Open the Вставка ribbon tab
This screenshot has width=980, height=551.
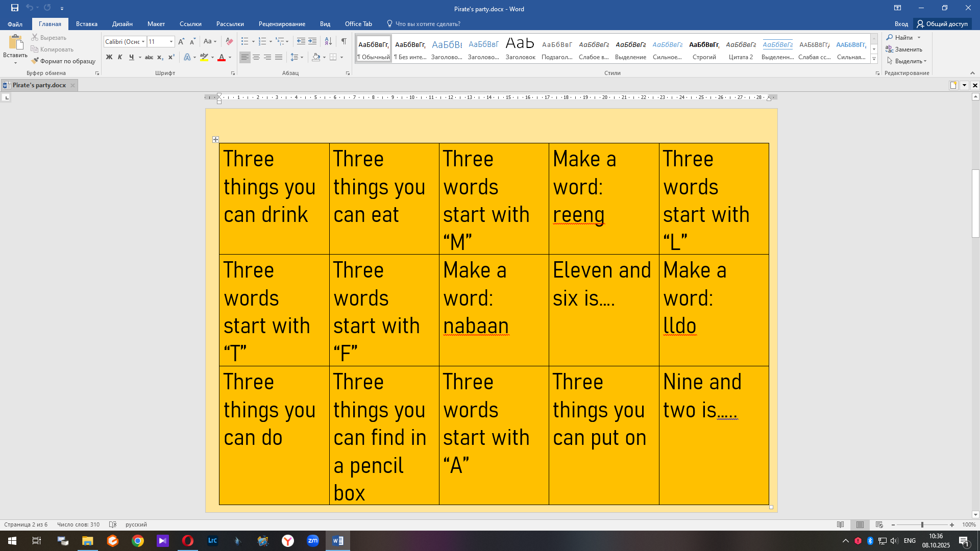(86, 24)
